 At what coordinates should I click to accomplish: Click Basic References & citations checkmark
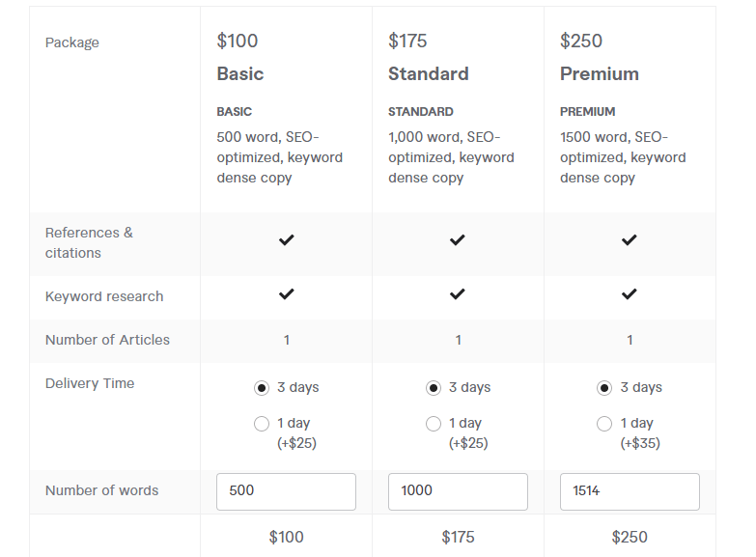coord(286,240)
